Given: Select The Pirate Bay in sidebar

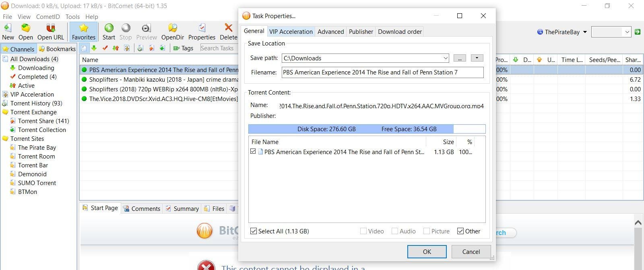Looking at the screenshot, I should 37,148.
